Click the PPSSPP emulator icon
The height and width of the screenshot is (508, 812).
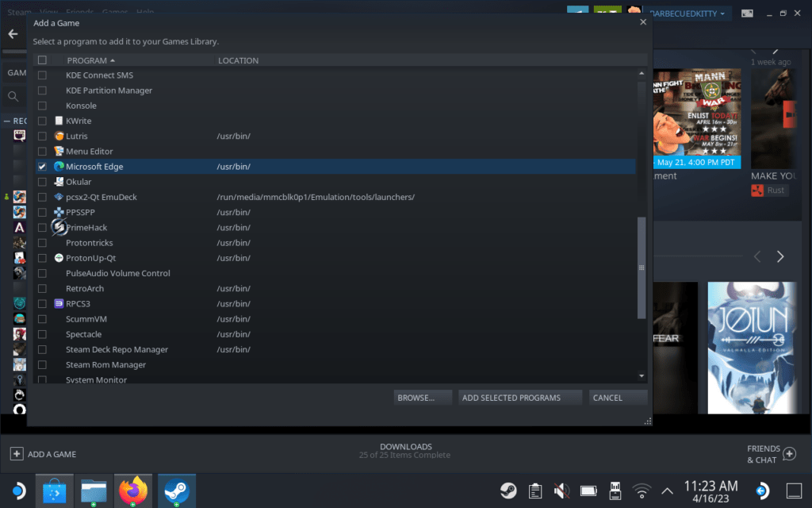[x=59, y=212]
